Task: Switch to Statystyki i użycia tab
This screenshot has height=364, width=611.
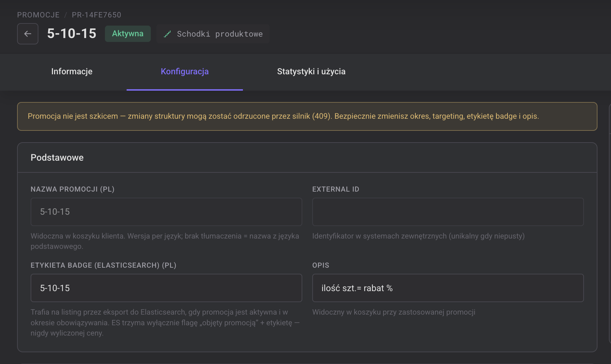Action: pyautogui.click(x=311, y=71)
